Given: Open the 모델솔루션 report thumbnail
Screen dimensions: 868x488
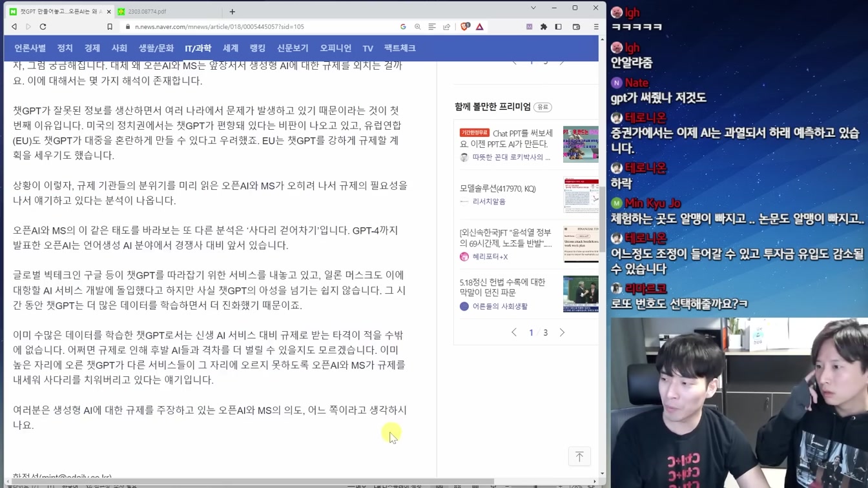Looking at the screenshot, I should click(x=581, y=194).
